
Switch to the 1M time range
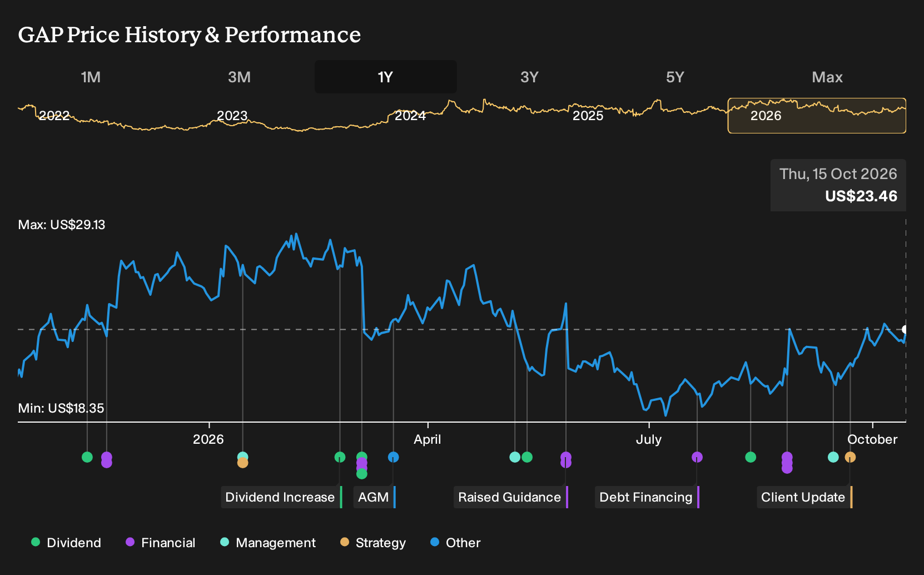pyautogui.click(x=91, y=77)
